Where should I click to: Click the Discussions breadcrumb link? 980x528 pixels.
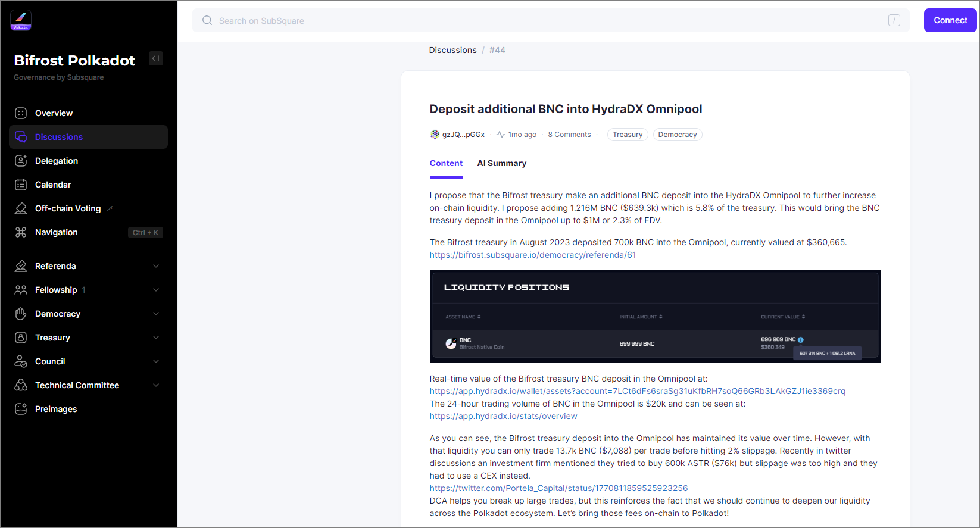pyautogui.click(x=453, y=50)
